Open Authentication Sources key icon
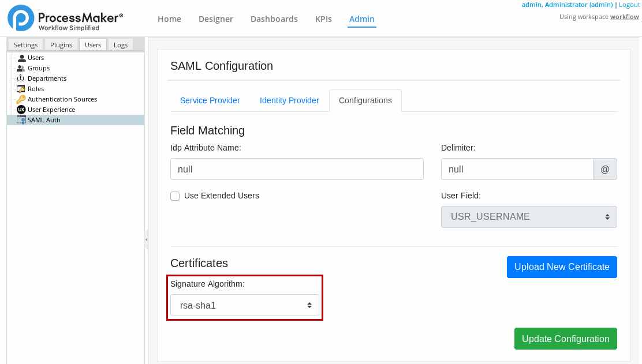The height and width of the screenshot is (364, 642). point(21,99)
